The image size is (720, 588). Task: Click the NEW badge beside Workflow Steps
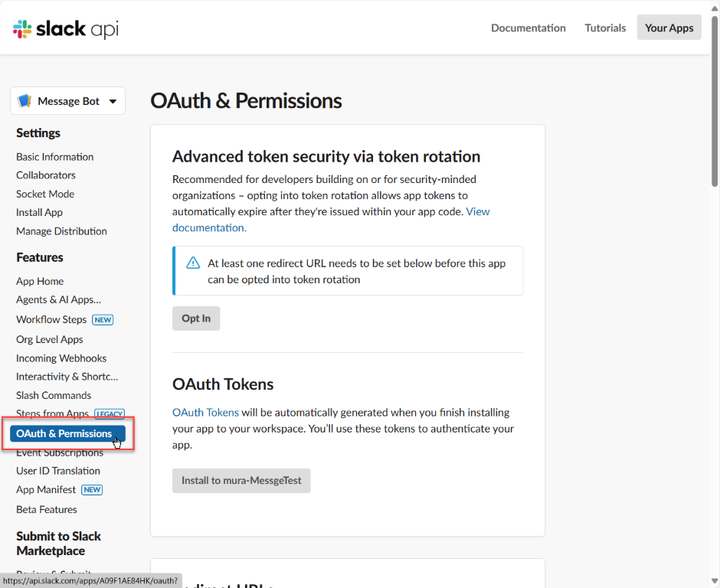point(103,320)
